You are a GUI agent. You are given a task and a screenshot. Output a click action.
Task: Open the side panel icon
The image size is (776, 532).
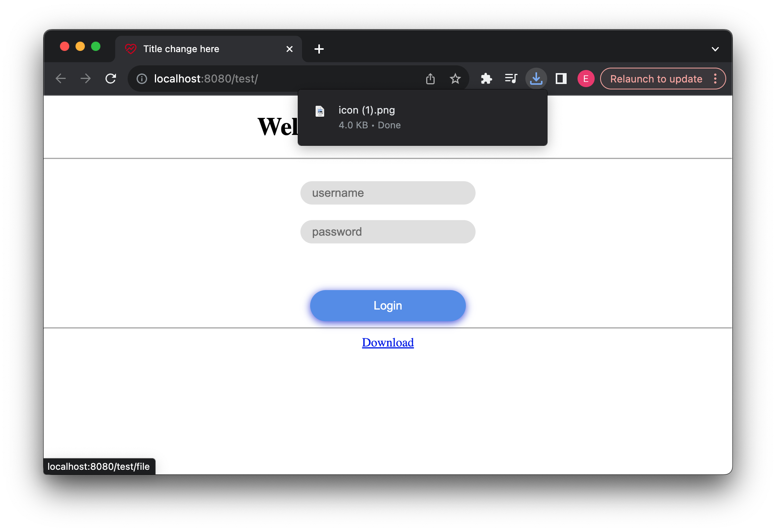point(560,78)
